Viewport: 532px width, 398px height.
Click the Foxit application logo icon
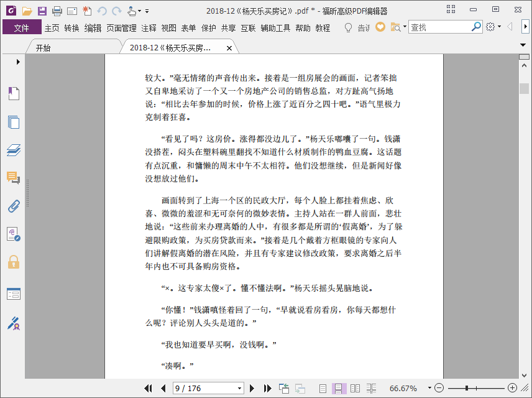click(11, 11)
